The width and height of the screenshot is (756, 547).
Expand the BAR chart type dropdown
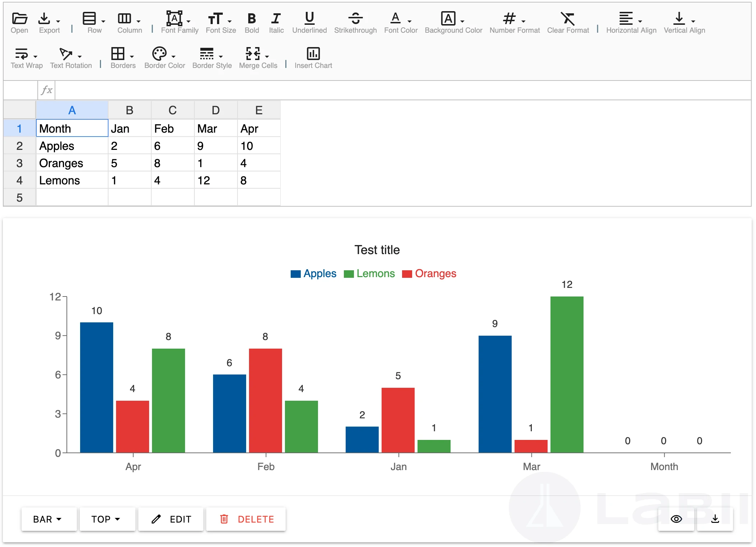49,519
